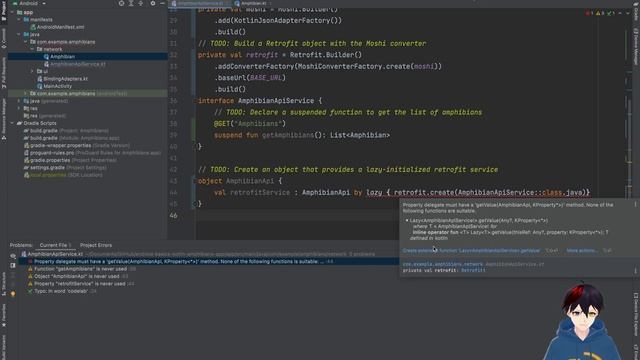Collapse the java folder node
This screenshot has height=360, width=640.
click(x=19, y=35)
